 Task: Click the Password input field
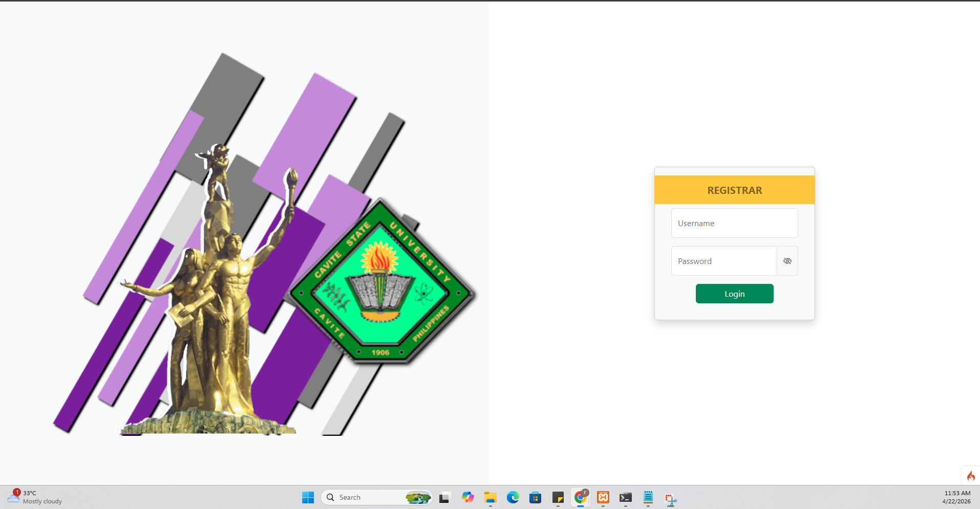[x=724, y=261]
